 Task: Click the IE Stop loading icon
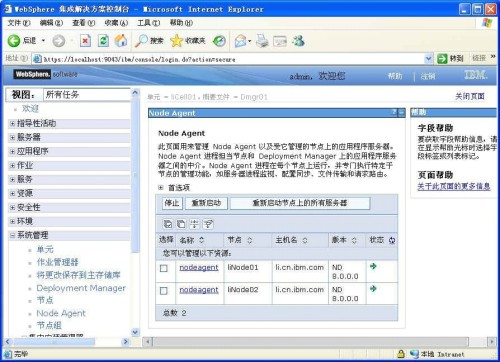click(x=85, y=41)
